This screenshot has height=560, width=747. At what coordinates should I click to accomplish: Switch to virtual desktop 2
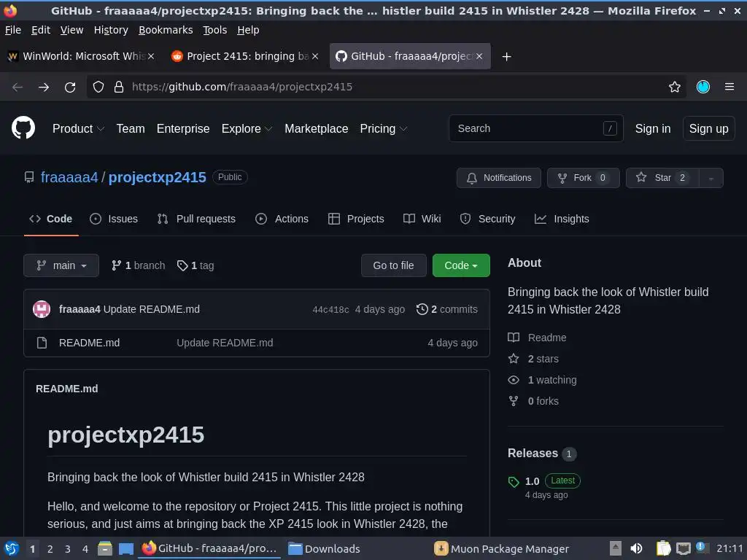pyautogui.click(x=50, y=548)
